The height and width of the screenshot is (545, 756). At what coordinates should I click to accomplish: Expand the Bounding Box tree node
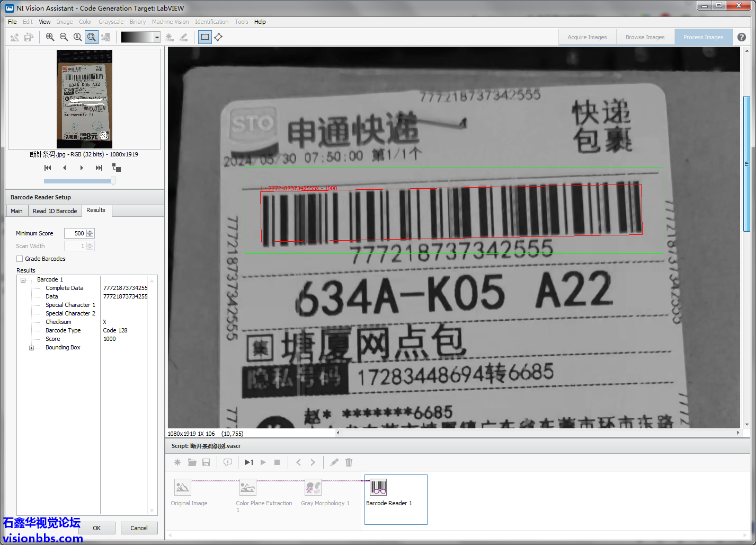(31, 348)
